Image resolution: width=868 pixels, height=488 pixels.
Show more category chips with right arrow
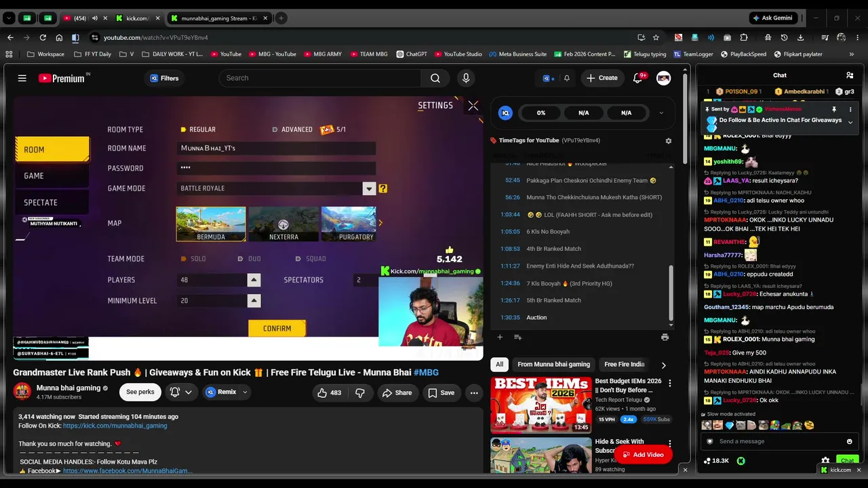663,365
